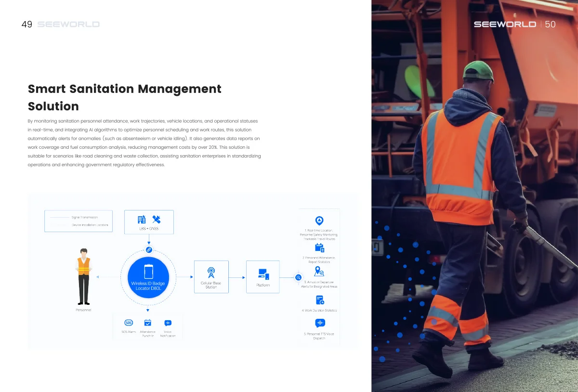This screenshot has height=392, width=578.
Task: Click the SOS Alarm icon
Action: (x=129, y=323)
